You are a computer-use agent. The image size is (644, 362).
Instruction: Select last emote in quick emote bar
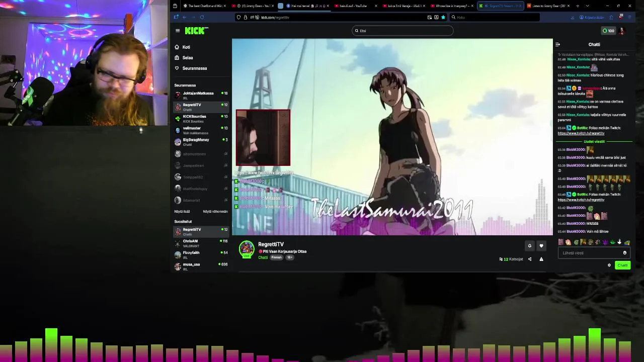627,242
